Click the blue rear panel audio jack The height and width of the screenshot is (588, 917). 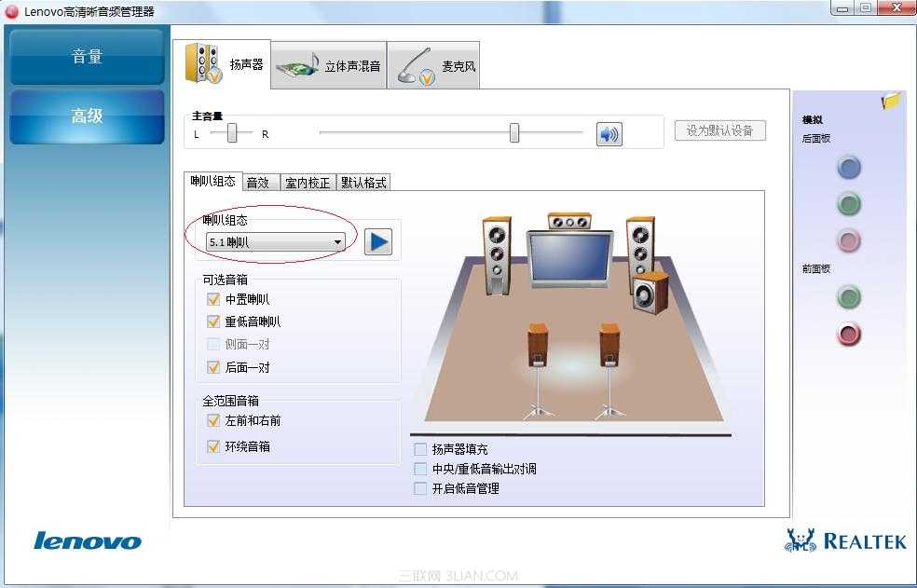pos(848,167)
